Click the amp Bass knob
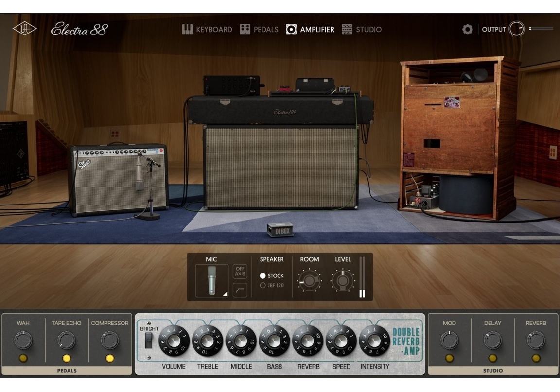This screenshot has height=392, width=560. 274,341
